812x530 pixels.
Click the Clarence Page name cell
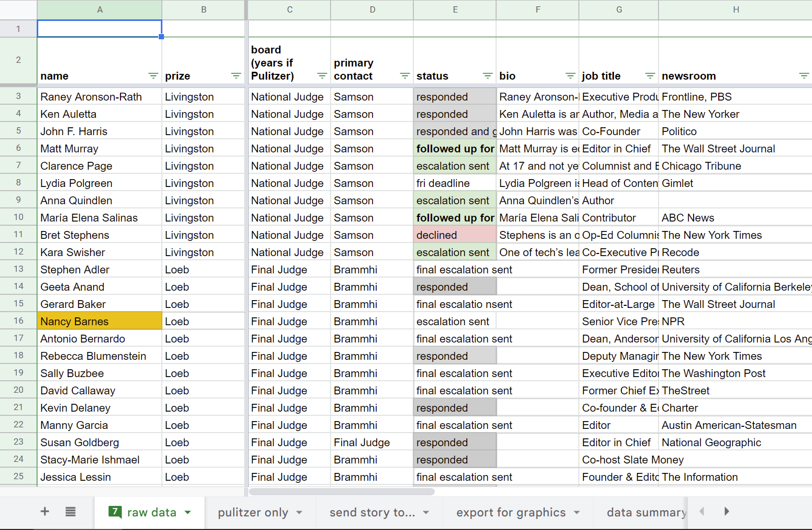(100, 165)
